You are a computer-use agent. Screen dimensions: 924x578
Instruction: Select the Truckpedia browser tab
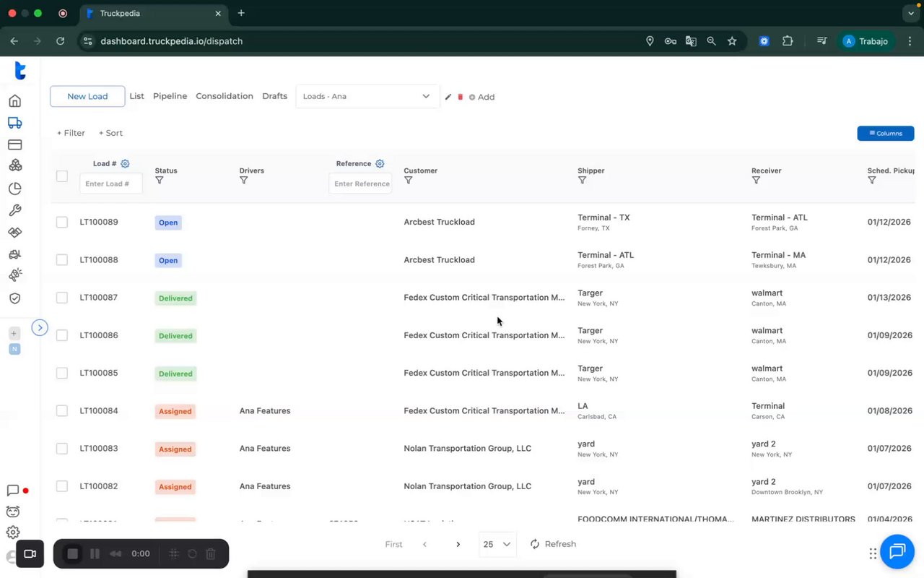click(153, 13)
